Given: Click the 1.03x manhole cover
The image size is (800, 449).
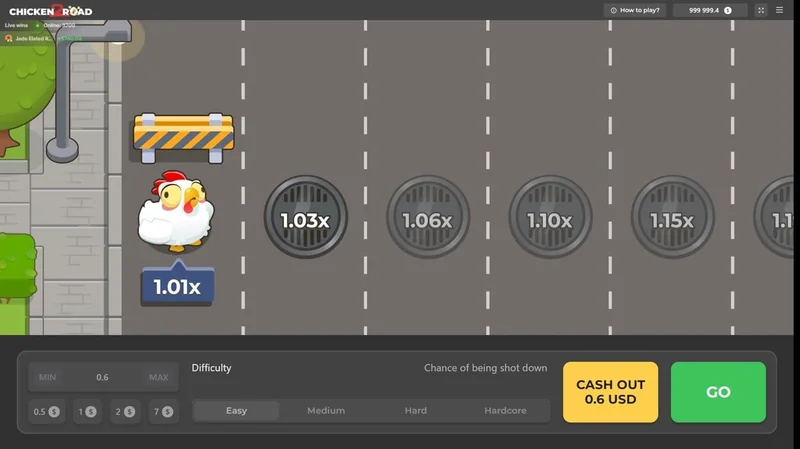Looking at the screenshot, I should click(x=305, y=220).
